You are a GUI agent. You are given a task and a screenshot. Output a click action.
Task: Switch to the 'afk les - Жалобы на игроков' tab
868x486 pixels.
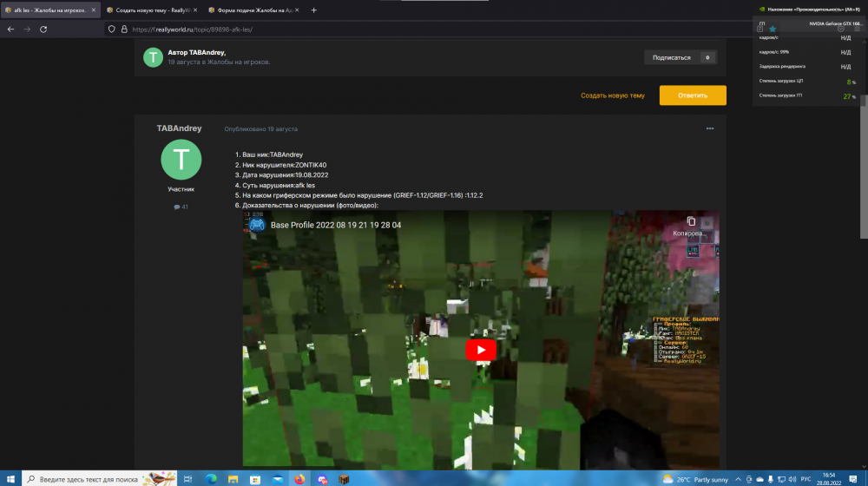coord(50,10)
